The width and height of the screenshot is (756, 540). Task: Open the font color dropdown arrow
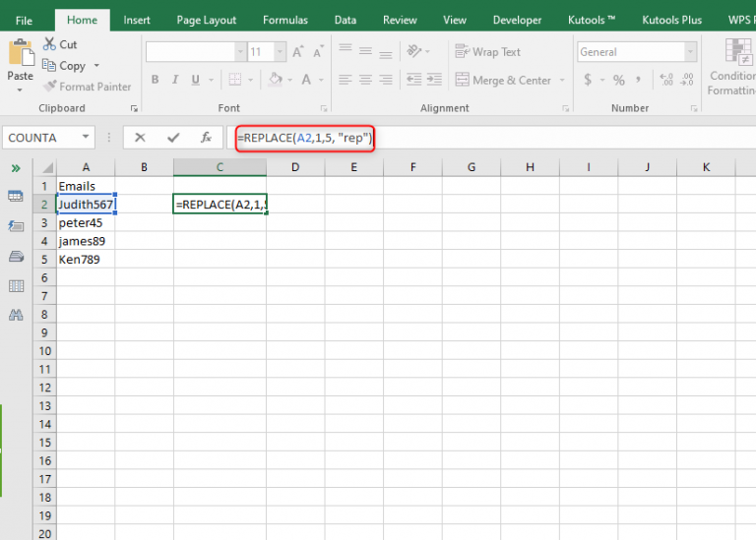[321, 80]
